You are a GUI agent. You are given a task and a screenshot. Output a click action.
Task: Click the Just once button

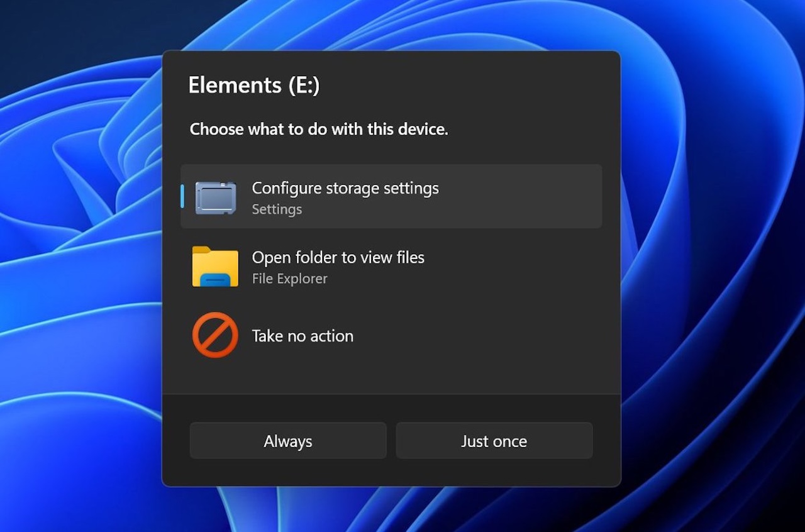494,441
